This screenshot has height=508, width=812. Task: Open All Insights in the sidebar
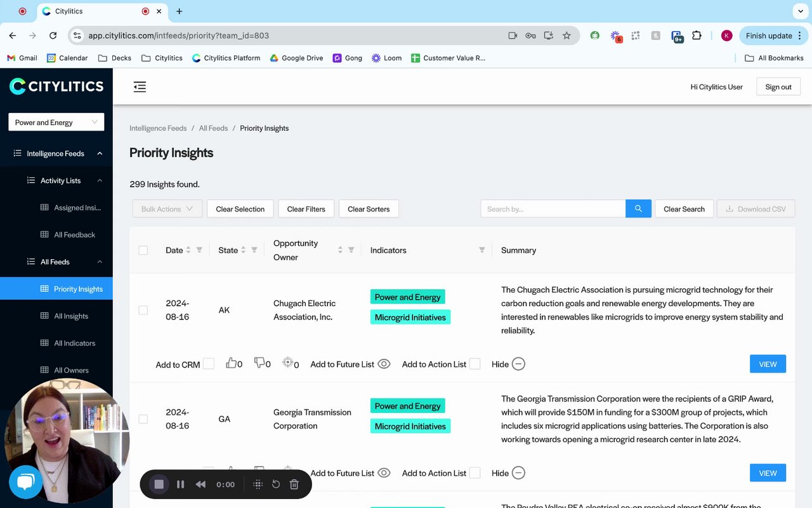coord(71,316)
